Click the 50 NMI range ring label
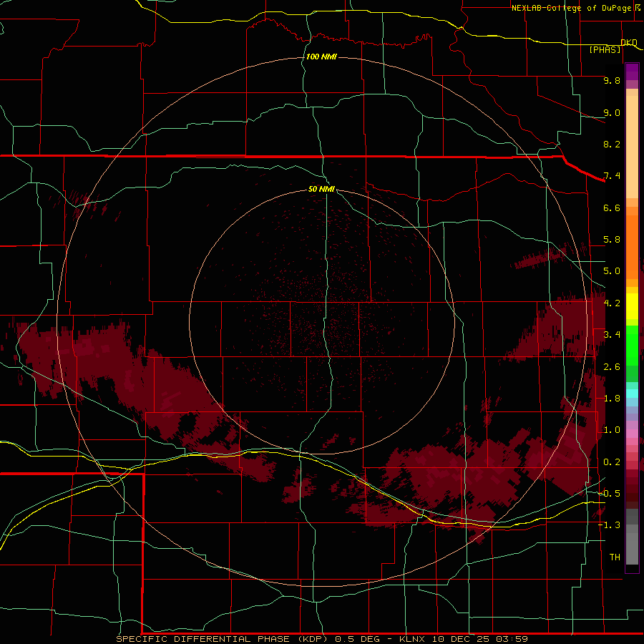The height and width of the screenshot is (644, 644). [x=321, y=189]
